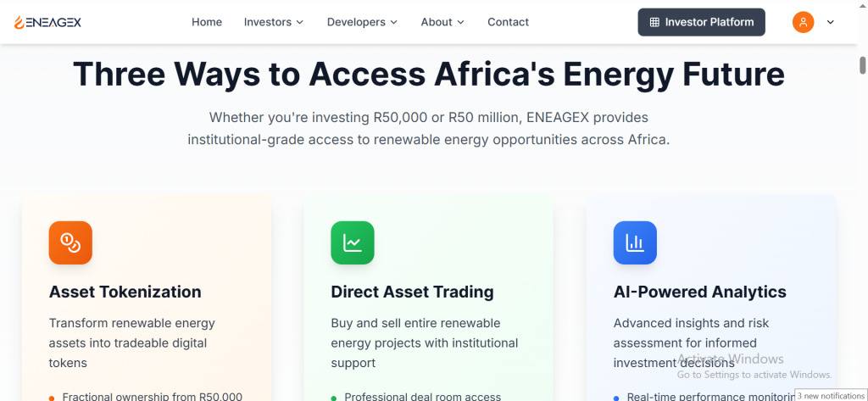Click the ENEAGEX brand name text
The image size is (868, 401).
(x=54, y=22)
